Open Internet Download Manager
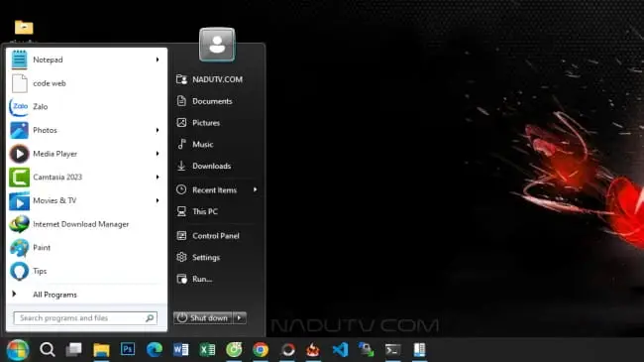Screen dimensions: 644x362 coord(86,224)
